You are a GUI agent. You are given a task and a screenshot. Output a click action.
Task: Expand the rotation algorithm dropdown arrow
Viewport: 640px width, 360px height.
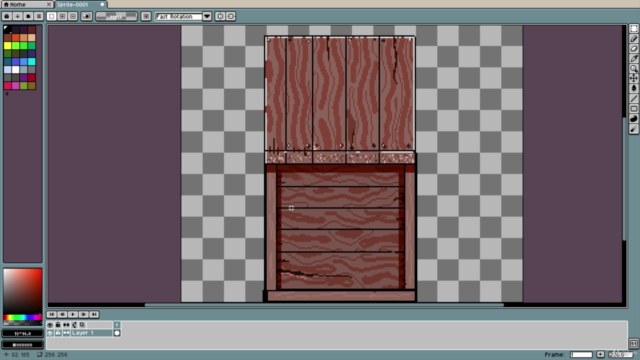click(207, 16)
